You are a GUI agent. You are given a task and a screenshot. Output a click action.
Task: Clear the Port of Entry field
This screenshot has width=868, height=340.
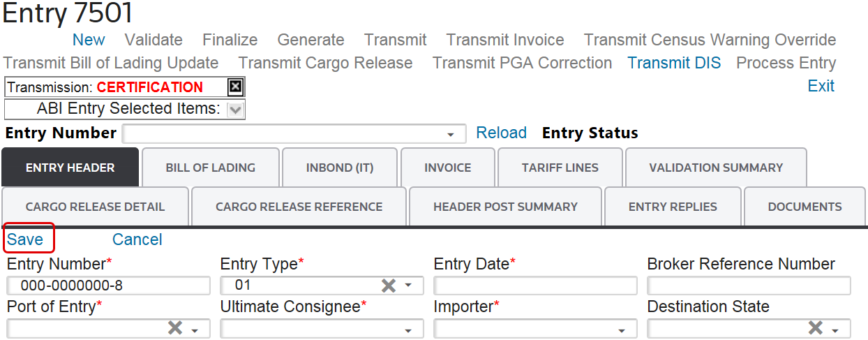pyautogui.click(x=175, y=328)
